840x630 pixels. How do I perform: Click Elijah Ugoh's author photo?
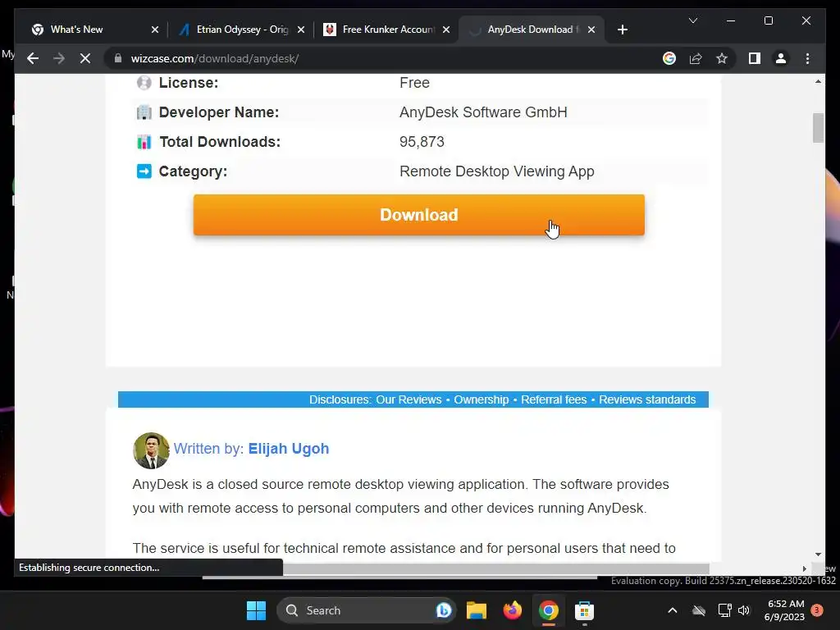click(151, 450)
